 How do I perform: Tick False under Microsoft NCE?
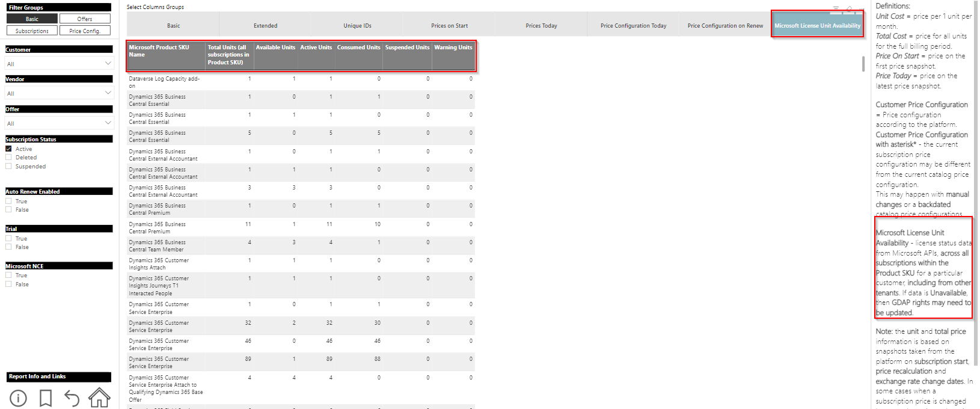point(8,284)
